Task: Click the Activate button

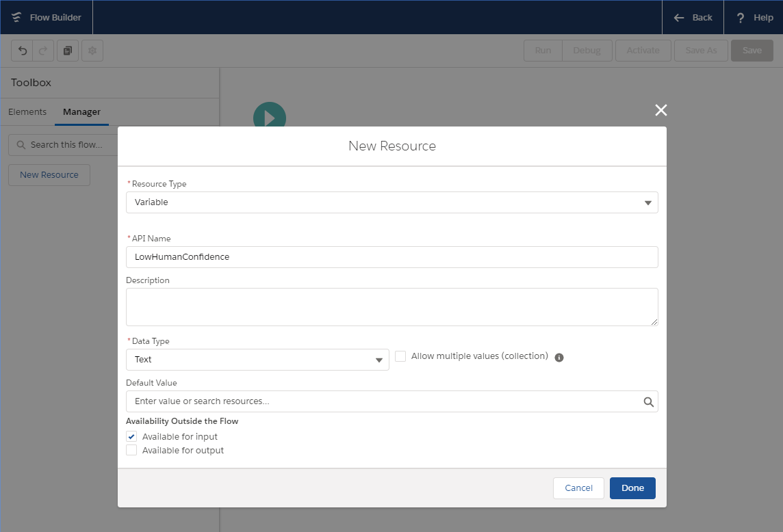Action: click(643, 51)
